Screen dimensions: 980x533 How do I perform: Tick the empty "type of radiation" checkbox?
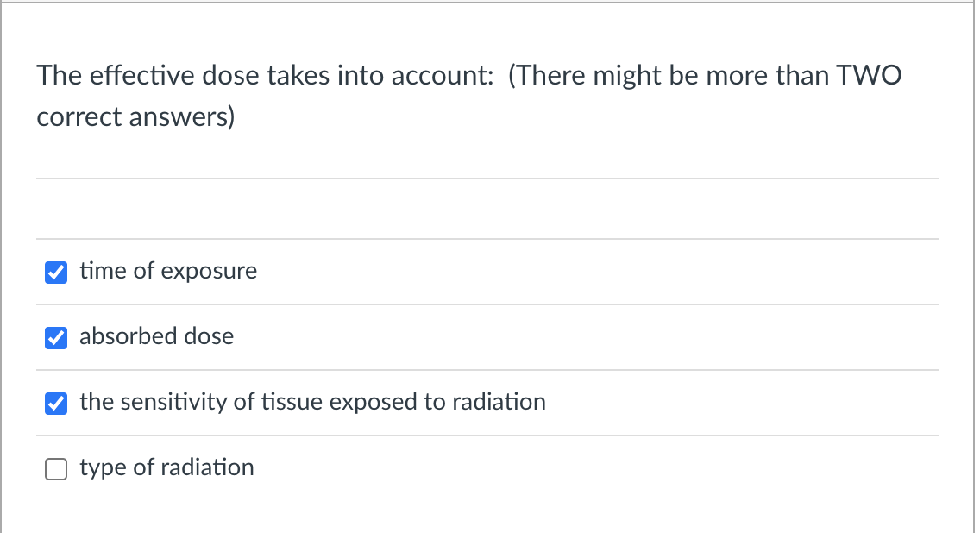(56, 468)
